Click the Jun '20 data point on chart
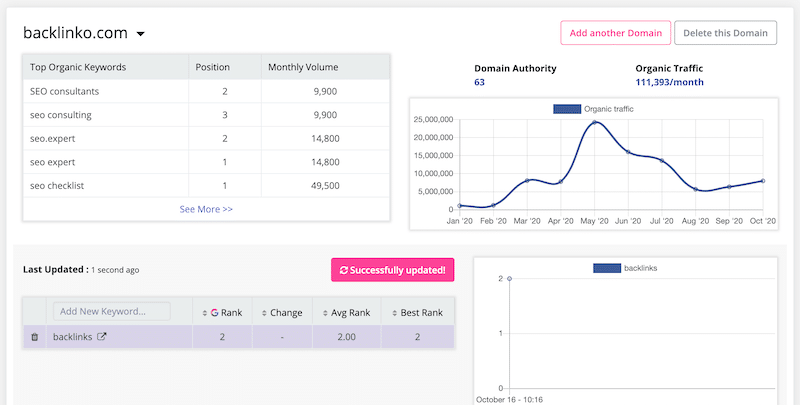Image resolution: width=800 pixels, height=405 pixels. [628, 152]
